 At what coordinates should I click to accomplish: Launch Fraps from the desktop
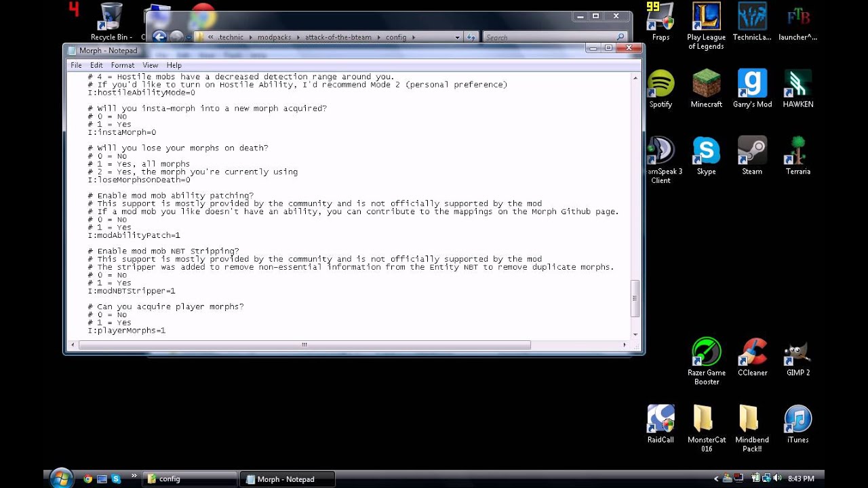coord(660,22)
